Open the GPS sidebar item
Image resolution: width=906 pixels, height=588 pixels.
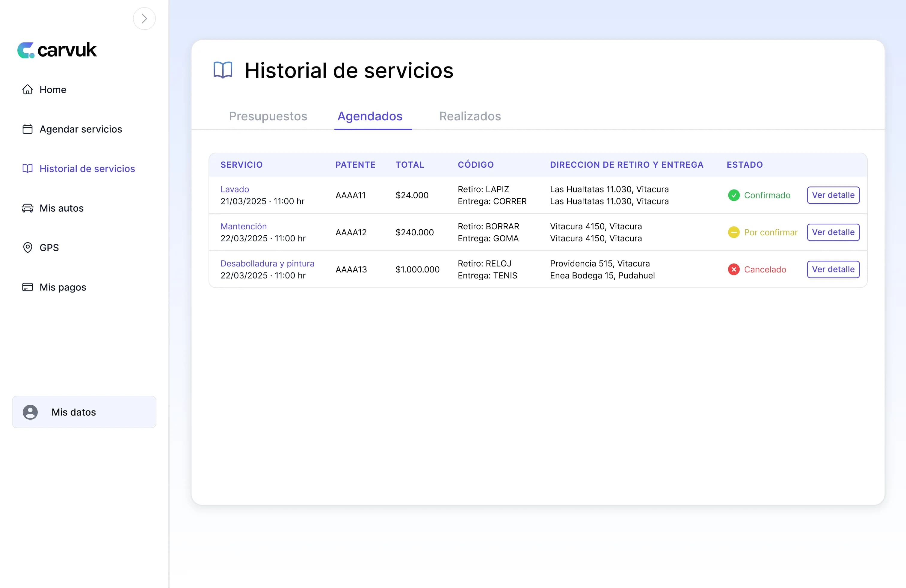coord(49,248)
